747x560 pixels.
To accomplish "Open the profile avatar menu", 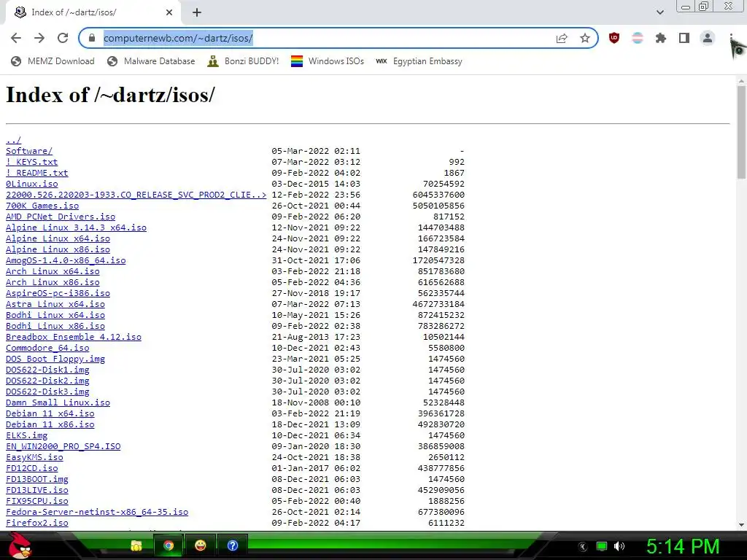I will [x=708, y=38].
